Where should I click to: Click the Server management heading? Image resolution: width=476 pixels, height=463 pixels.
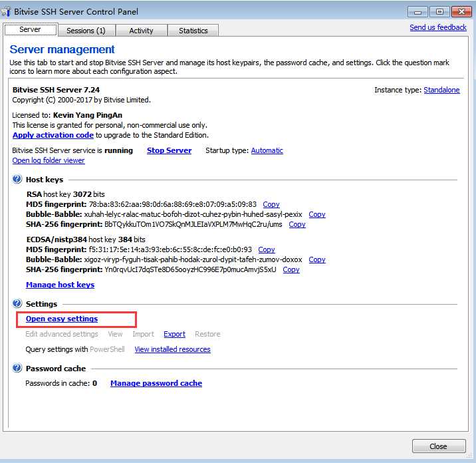pos(62,49)
